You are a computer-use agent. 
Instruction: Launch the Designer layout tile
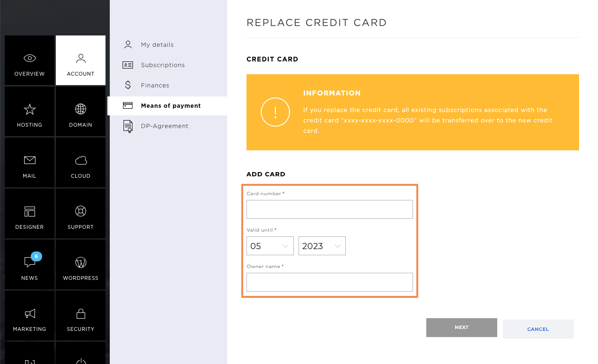click(29, 214)
